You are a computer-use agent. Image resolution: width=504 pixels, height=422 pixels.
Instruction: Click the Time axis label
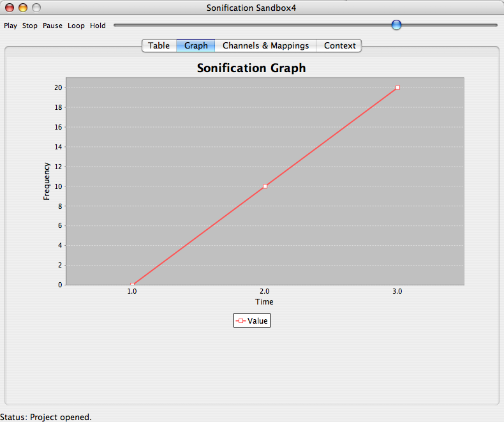[264, 302]
